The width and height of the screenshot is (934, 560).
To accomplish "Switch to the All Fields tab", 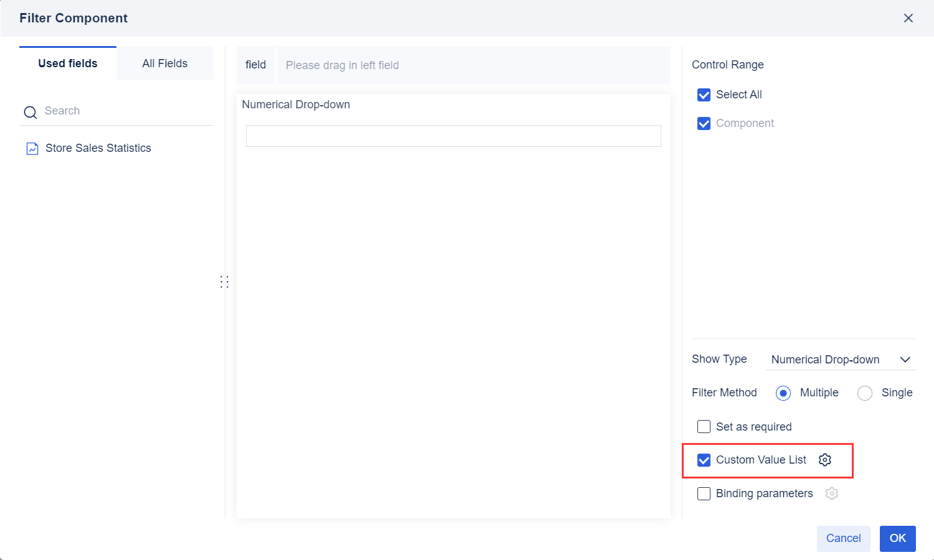I will pos(165,63).
